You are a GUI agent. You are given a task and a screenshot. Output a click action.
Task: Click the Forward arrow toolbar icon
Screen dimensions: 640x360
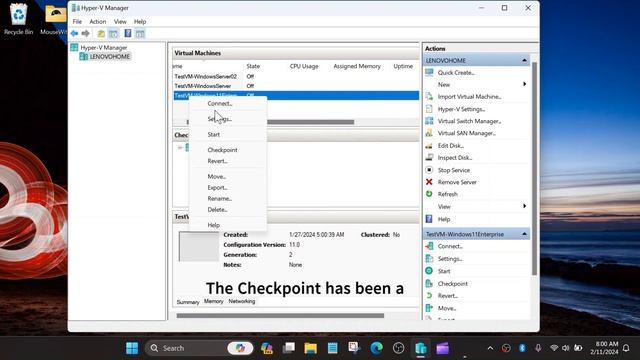[x=85, y=33]
